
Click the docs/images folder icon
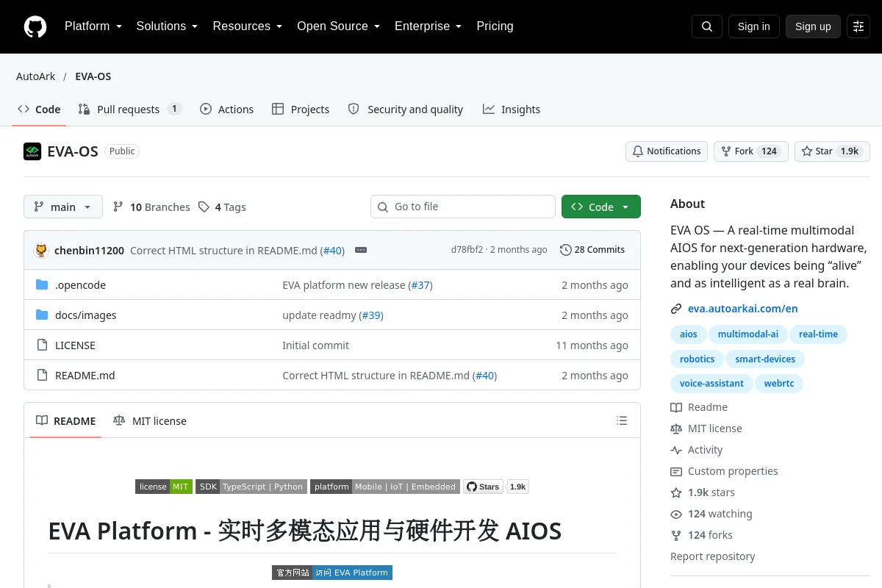(x=42, y=315)
